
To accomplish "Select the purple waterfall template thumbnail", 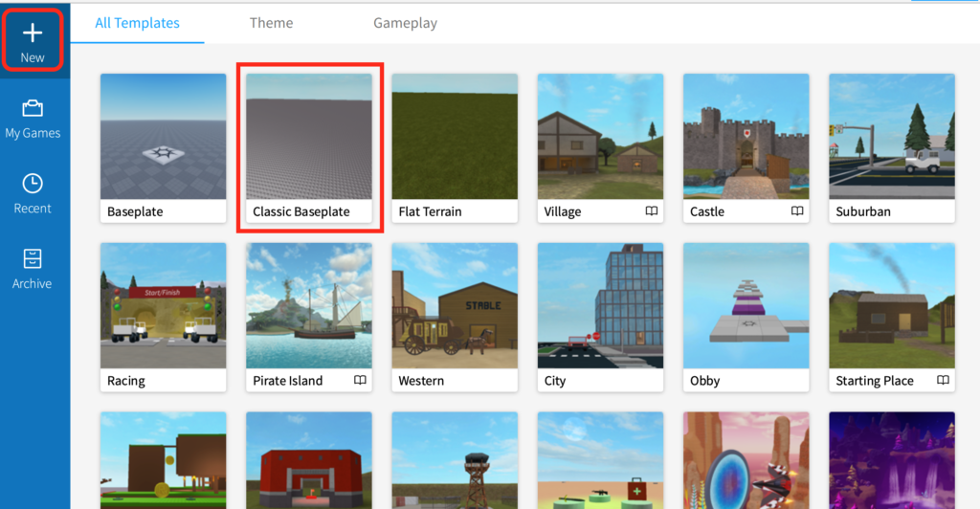I will coord(892,460).
